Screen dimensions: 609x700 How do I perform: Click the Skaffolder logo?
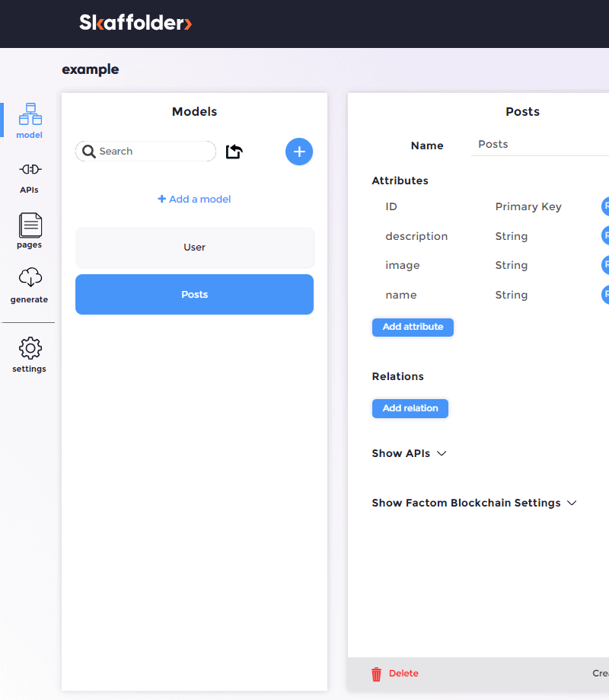pyautogui.click(x=136, y=23)
